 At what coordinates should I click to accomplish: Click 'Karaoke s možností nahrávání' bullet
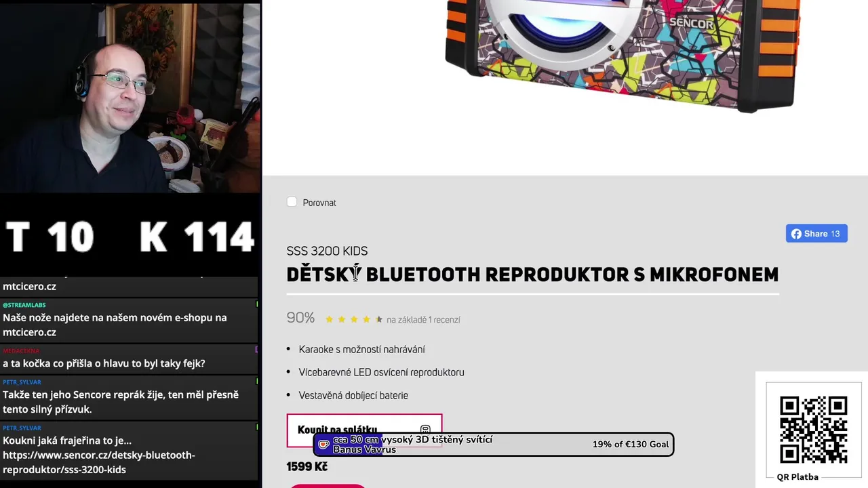click(x=361, y=349)
